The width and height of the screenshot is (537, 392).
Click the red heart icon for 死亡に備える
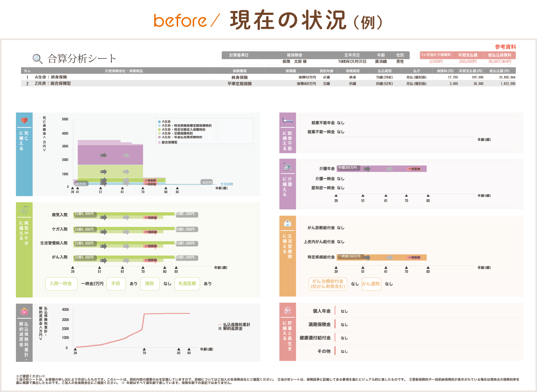coord(24,121)
